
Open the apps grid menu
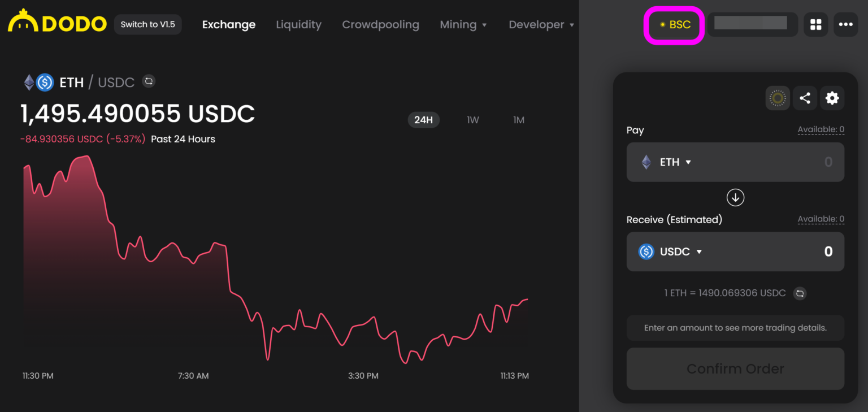click(815, 24)
